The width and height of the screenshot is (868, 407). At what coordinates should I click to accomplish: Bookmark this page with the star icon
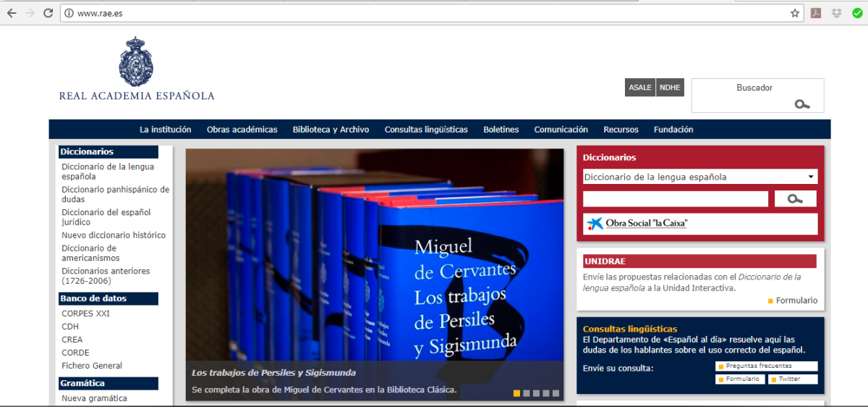pyautogui.click(x=795, y=13)
